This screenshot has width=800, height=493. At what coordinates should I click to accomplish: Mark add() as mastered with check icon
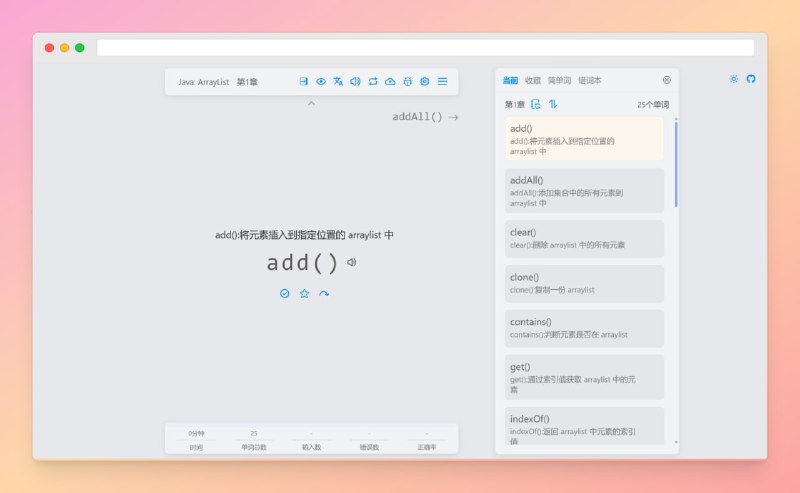click(x=285, y=293)
